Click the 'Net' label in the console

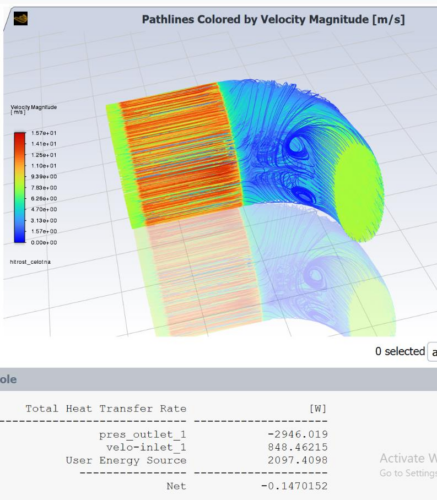pos(176,486)
